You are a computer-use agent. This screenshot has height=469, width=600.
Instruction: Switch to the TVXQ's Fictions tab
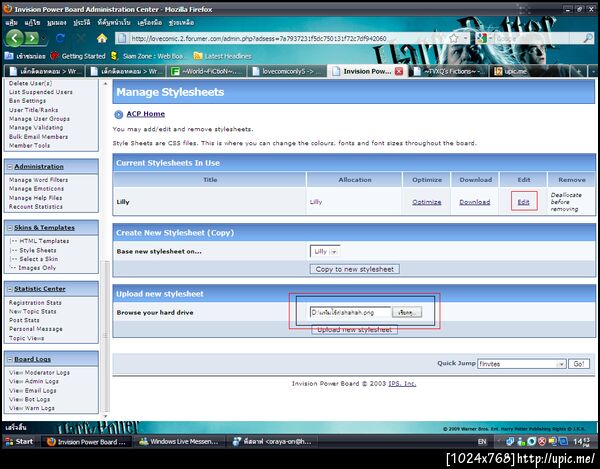(449, 71)
